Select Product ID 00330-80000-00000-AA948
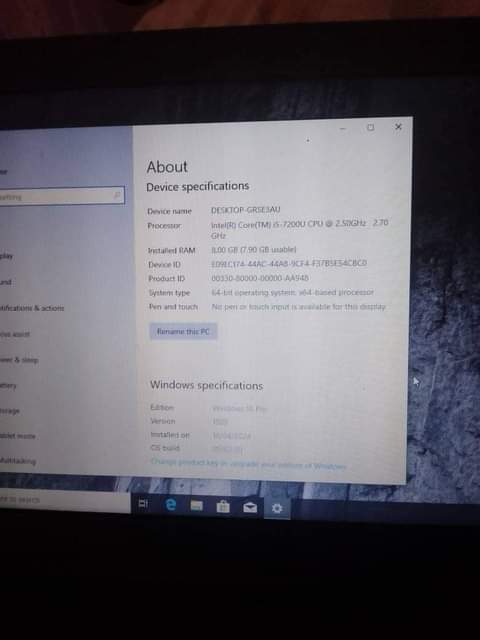The width and height of the screenshot is (480, 640). coord(260,278)
